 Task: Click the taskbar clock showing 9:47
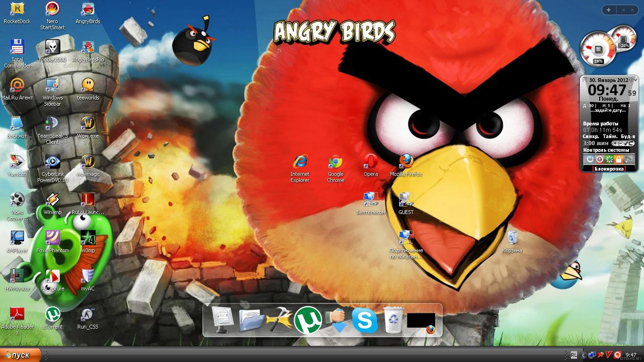631,355
